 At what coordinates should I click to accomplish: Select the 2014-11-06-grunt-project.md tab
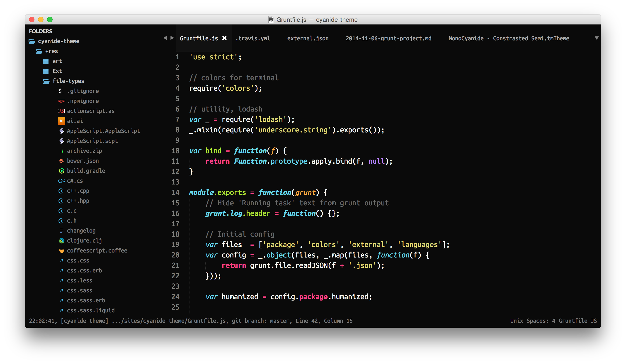click(388, 39)
